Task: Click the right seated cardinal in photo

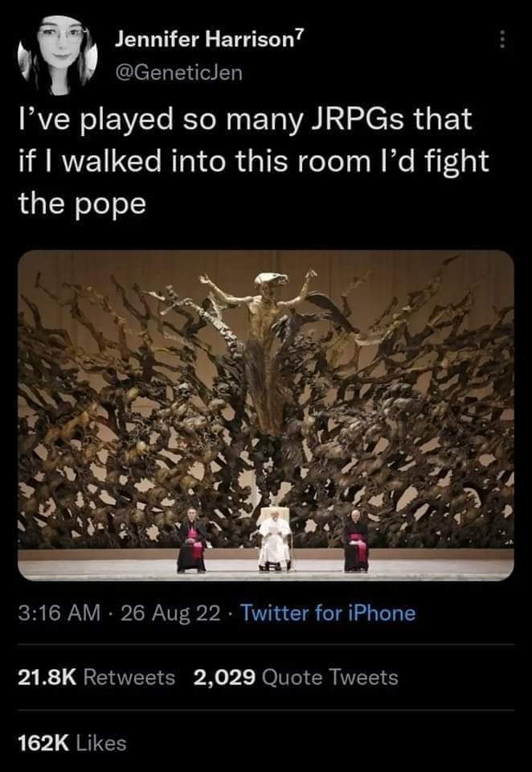Action: (356, 541)
